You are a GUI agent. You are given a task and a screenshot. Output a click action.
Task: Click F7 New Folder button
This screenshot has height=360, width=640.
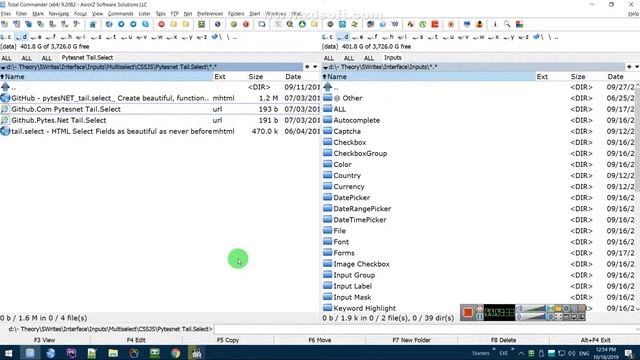(411, 340)
